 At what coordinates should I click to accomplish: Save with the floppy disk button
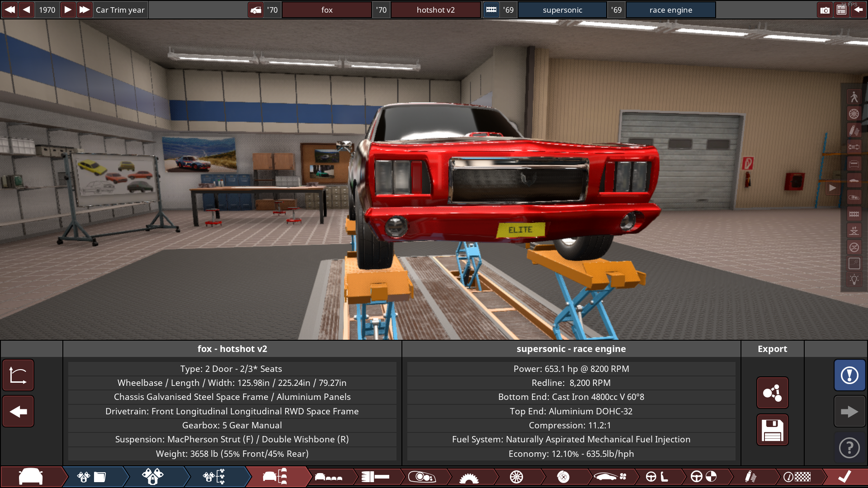click(x=772, y=430)
